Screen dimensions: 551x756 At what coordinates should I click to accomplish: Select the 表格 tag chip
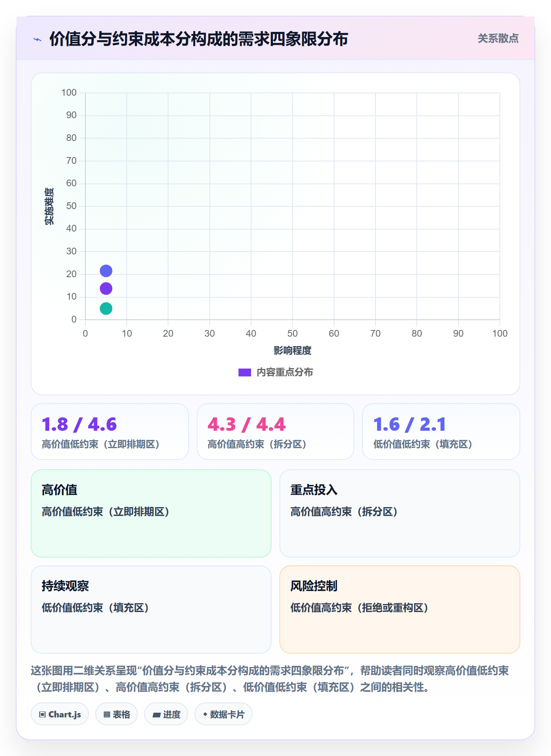tap(116, 714)
